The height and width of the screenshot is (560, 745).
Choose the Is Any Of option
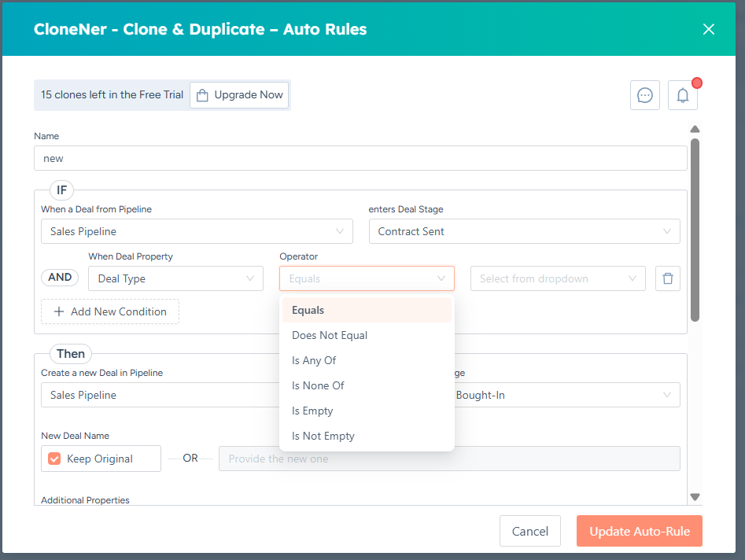point(367,360)
